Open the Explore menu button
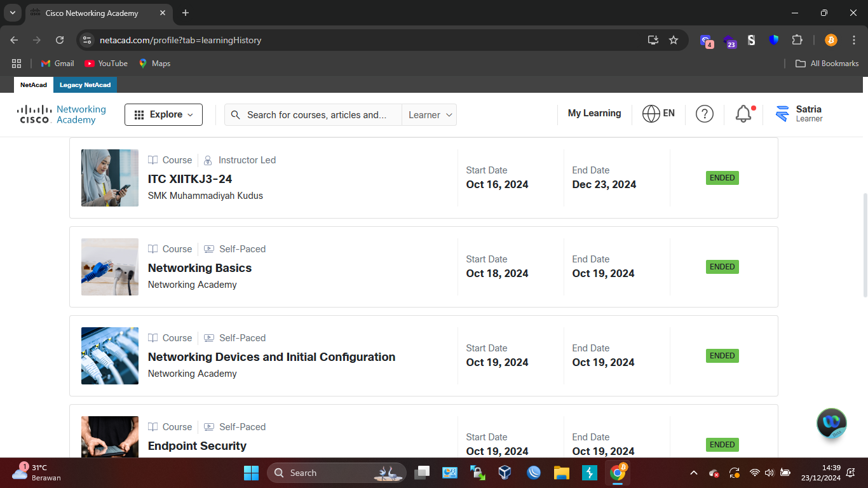The width and height of the screenshot is (868, 488). point(163,114)
